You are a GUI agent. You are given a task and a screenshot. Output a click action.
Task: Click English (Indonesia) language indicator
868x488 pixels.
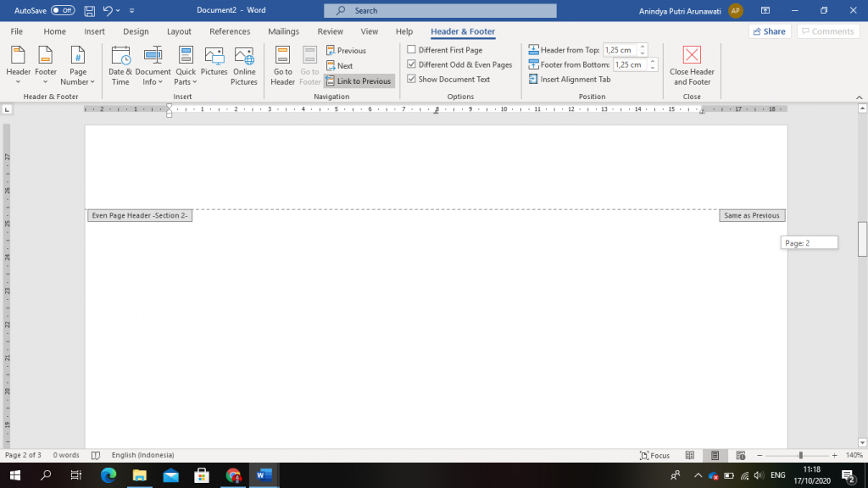click(x=142, y=455)
